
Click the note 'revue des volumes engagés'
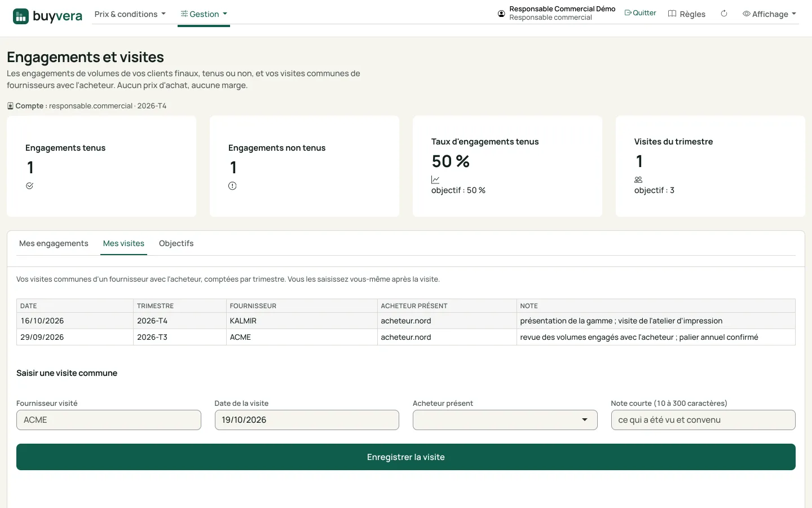[656, 337]
